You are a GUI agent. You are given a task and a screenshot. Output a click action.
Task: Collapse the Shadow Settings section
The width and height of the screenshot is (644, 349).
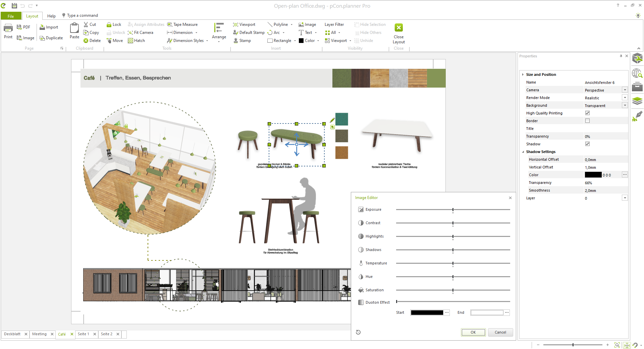tap(523, 152)
